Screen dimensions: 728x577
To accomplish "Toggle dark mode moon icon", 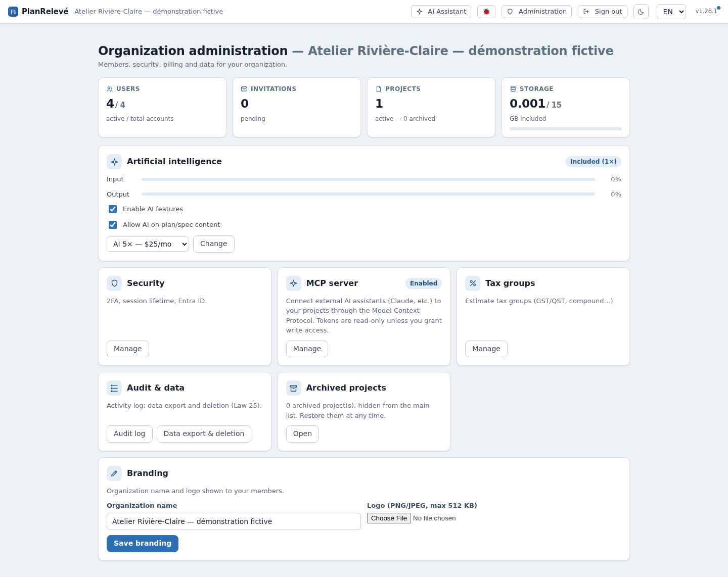I will point(641,12).
